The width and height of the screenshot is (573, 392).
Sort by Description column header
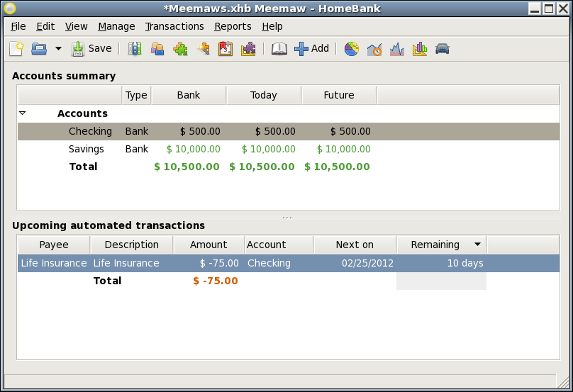click(x=132, y=245)
